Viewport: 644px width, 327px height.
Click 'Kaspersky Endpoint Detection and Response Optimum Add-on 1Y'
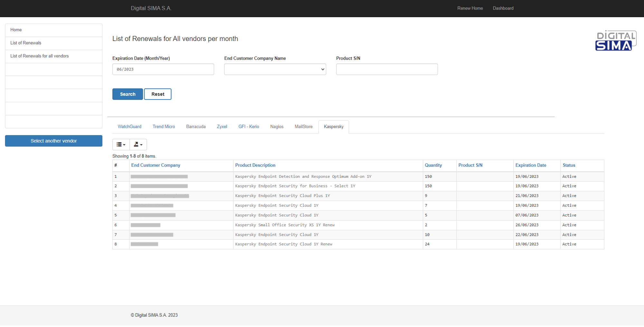tap(303, 177)
